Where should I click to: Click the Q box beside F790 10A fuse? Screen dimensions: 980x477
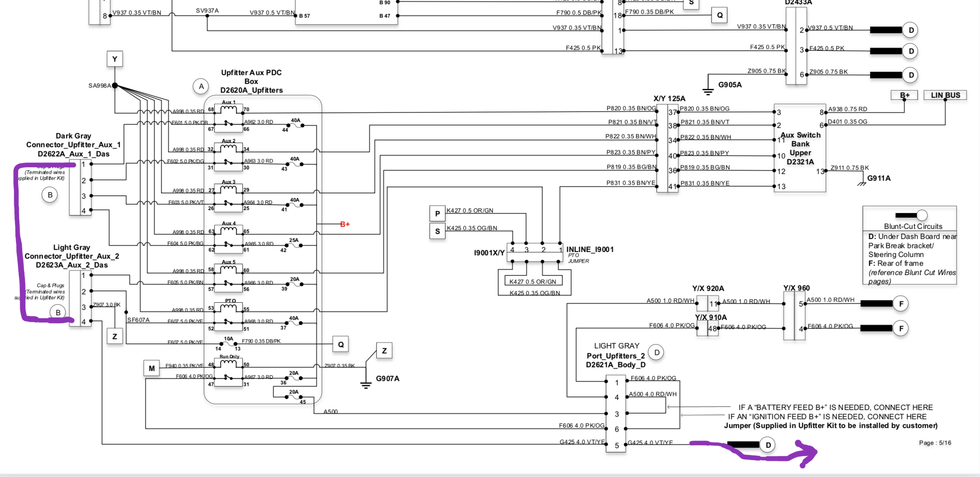pos(341,345)
